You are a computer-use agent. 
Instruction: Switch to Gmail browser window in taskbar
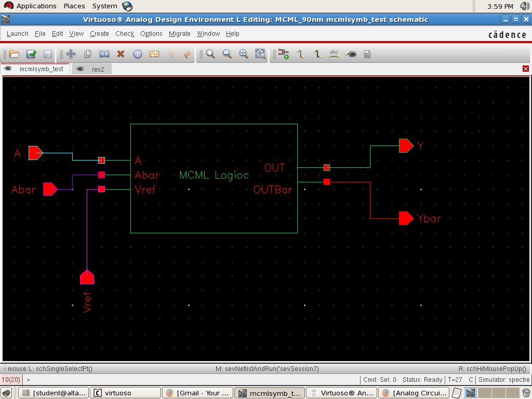coord(197,393)
